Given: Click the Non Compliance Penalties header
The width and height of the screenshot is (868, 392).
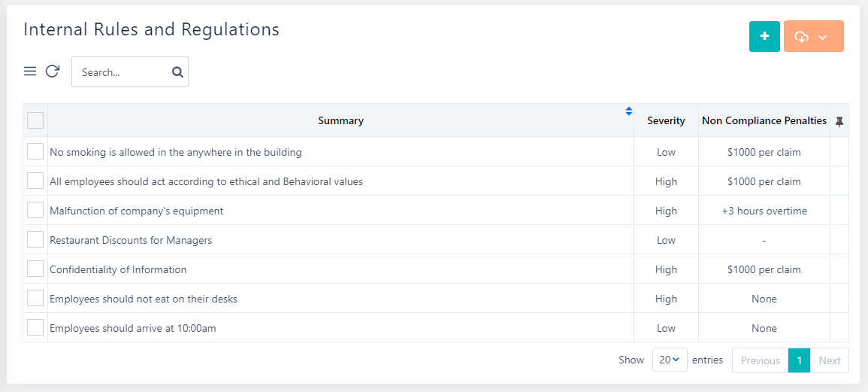Looking at the screenshot, I should point(764,120).
